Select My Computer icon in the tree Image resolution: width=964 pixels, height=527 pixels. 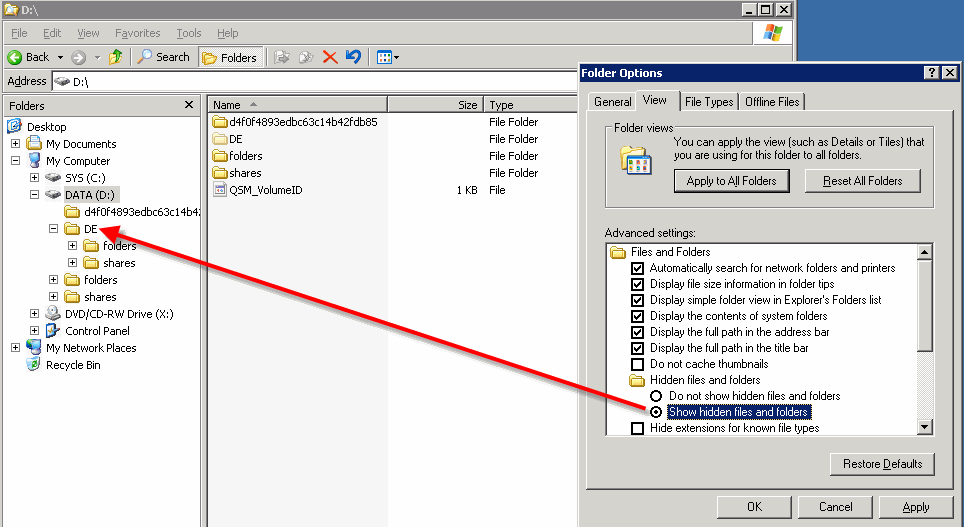pos(34,160)
